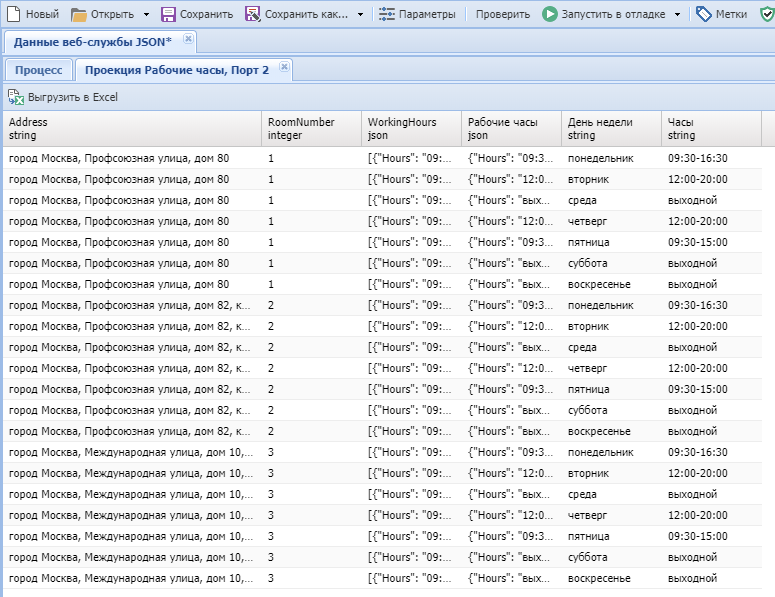
Task: Expand the Открыть dropdown arrow
Action: pos(146,15)
